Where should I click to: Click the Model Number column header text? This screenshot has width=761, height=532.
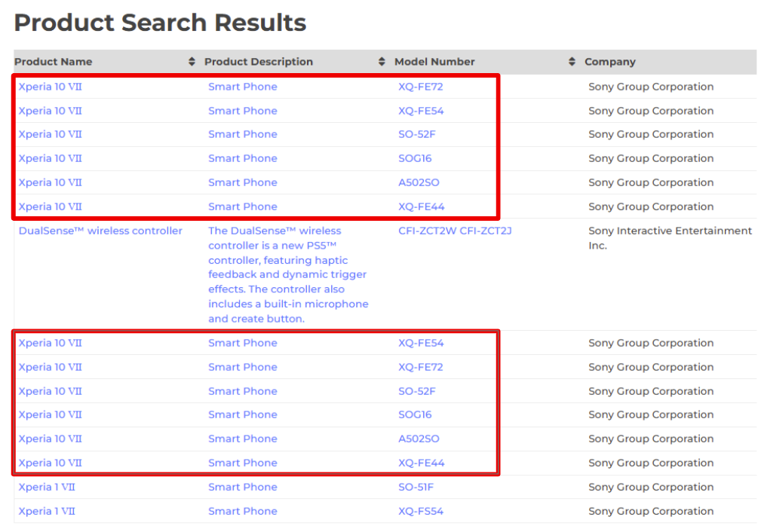(434, 62)
